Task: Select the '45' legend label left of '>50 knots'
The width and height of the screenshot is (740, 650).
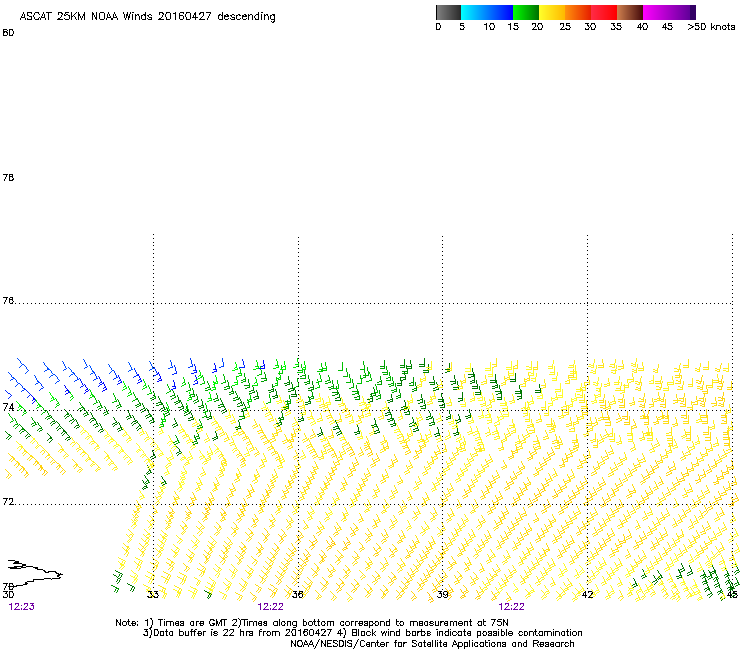Action: click(667, 27)
